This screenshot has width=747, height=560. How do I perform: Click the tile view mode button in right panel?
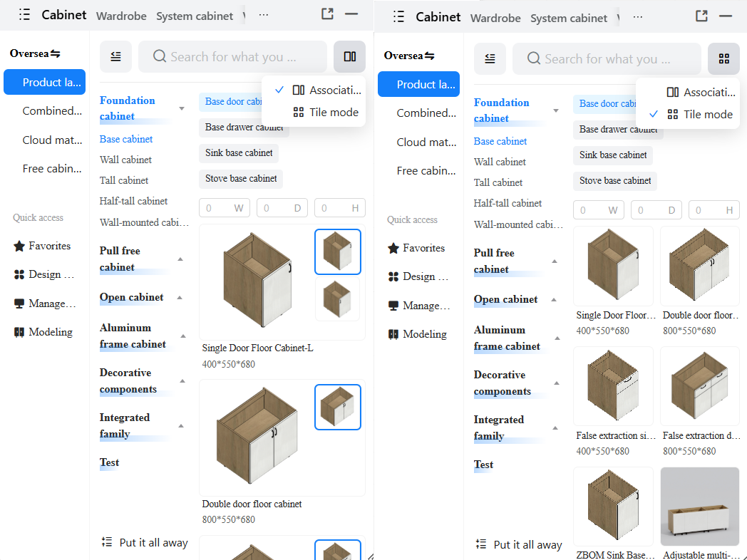pyautogui.click(x=723, y=58)
